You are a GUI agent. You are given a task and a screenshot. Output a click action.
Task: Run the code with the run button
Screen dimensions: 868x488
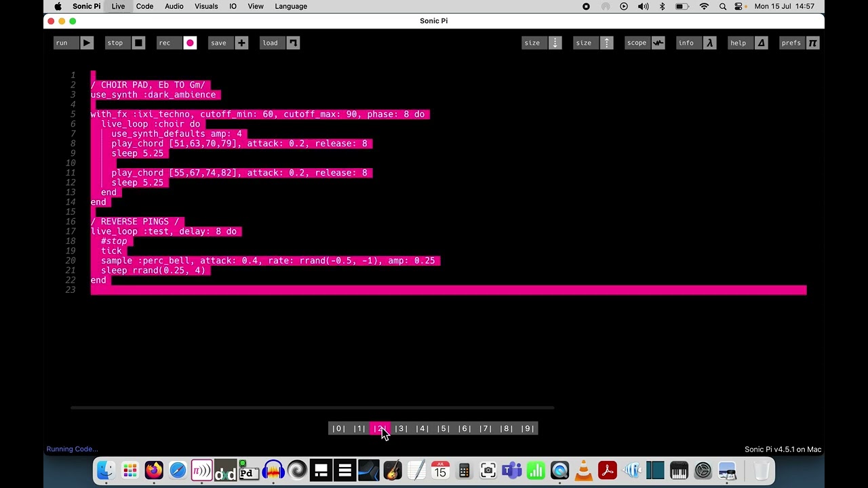tap(73, 43)
